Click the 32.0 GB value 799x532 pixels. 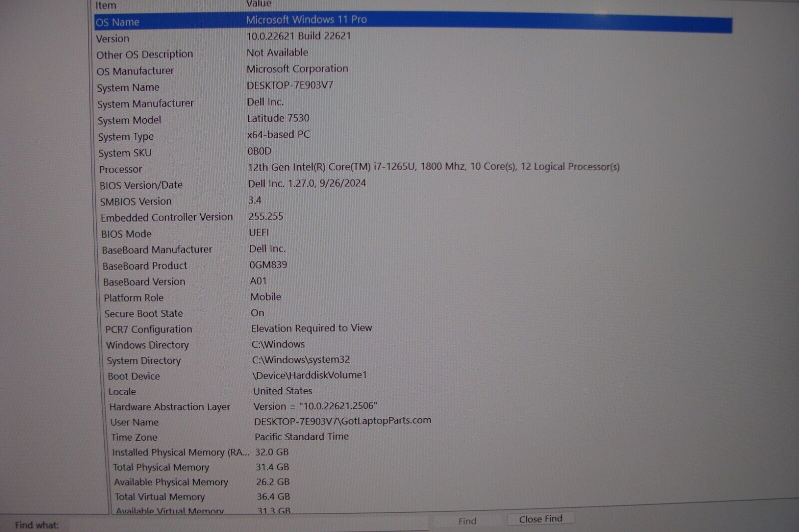click(272, 452)
